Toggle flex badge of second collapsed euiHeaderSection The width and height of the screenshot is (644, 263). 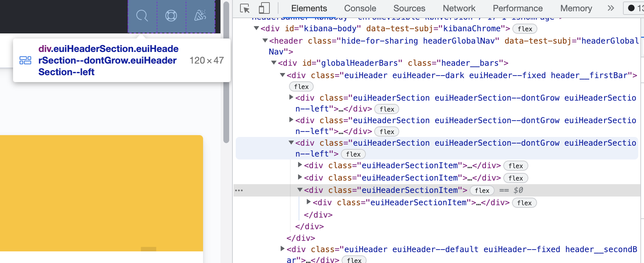(x=387, y=132)
